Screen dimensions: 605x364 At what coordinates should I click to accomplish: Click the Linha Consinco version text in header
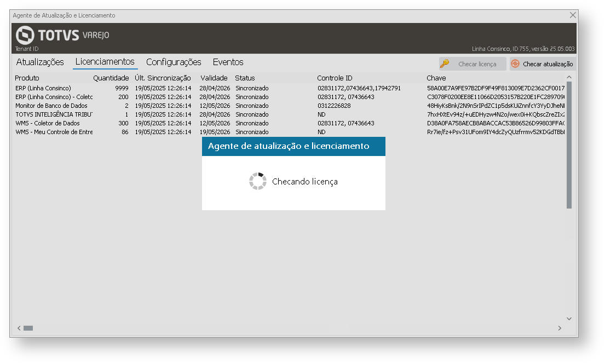(x=523, y=49)
